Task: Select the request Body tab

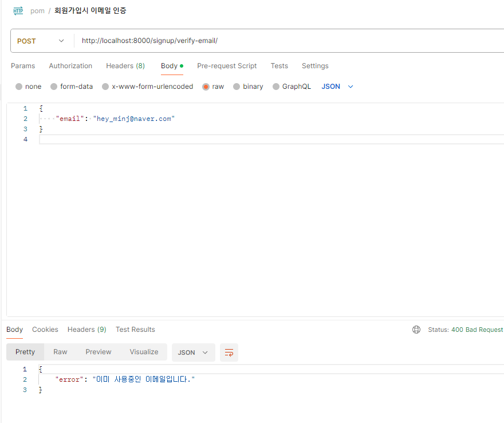Action: 172,66
